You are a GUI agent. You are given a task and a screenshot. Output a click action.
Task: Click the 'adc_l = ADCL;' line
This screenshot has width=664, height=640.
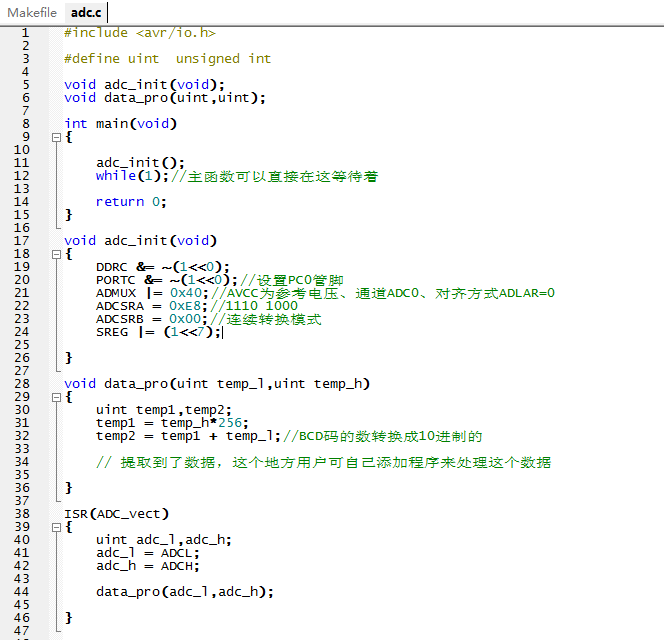tap(148, 553)
